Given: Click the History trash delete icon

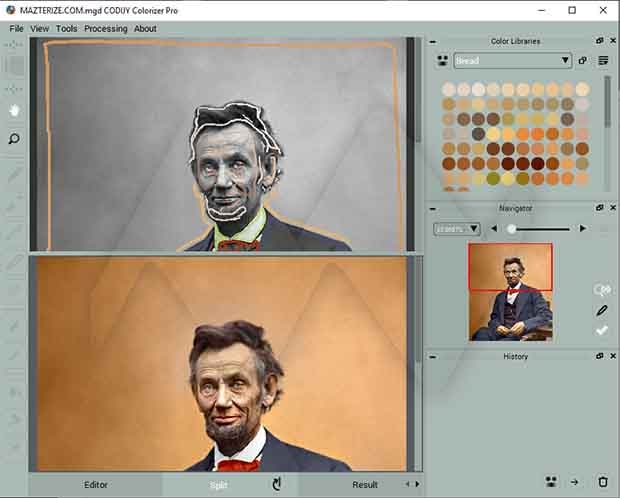Looking at the screenshot, I should pyautogui.click(x=603, y=481).
